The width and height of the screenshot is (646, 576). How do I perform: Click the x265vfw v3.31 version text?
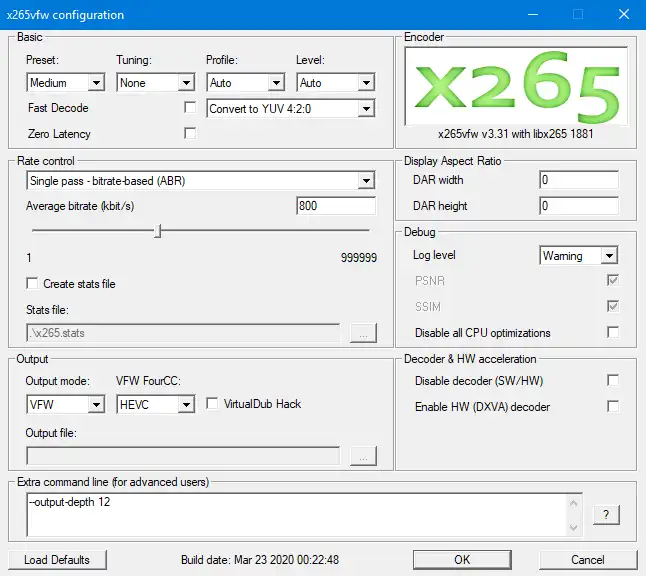pos(515,134)
